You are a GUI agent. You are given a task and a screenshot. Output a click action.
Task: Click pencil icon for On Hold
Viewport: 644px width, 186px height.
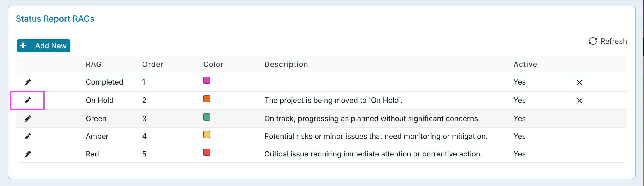tap(27, 101)
